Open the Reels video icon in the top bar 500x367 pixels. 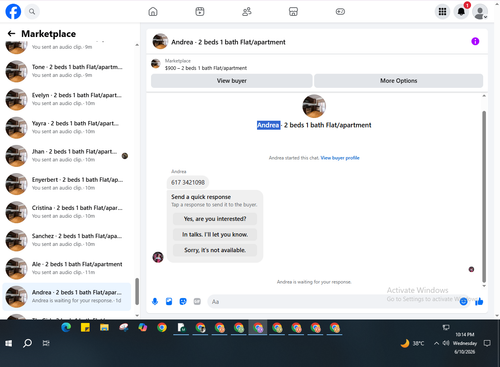[x=200, y=12]
